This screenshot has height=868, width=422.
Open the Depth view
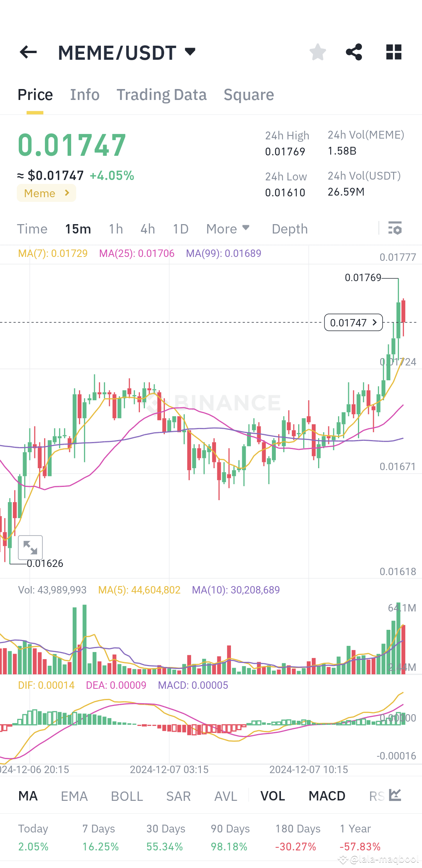[289, 229]
